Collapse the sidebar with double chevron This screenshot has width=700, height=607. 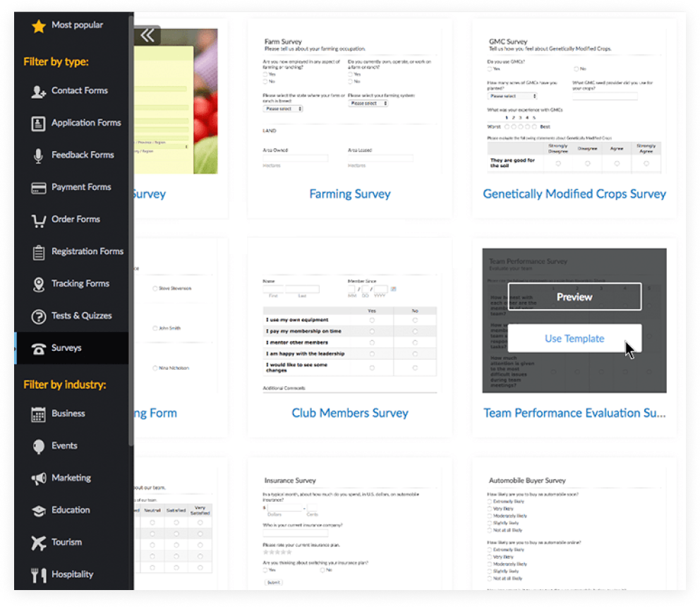(x=147, y=35)
